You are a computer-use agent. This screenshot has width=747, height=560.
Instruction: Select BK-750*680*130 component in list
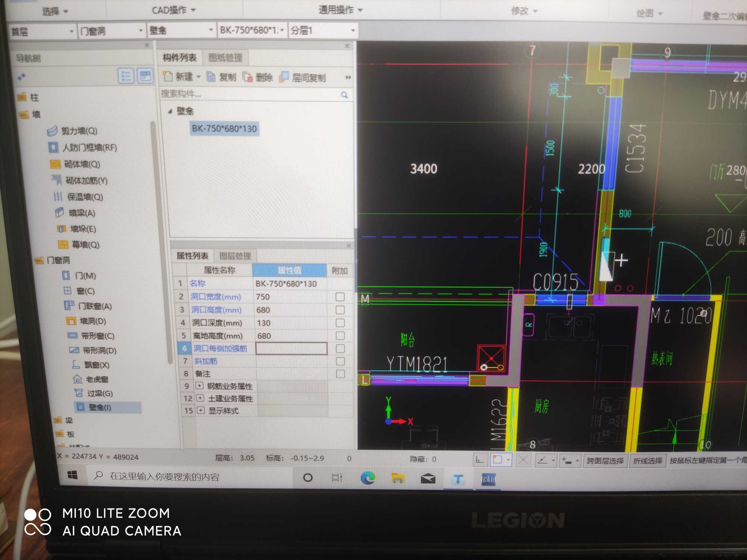coord(224,129)
